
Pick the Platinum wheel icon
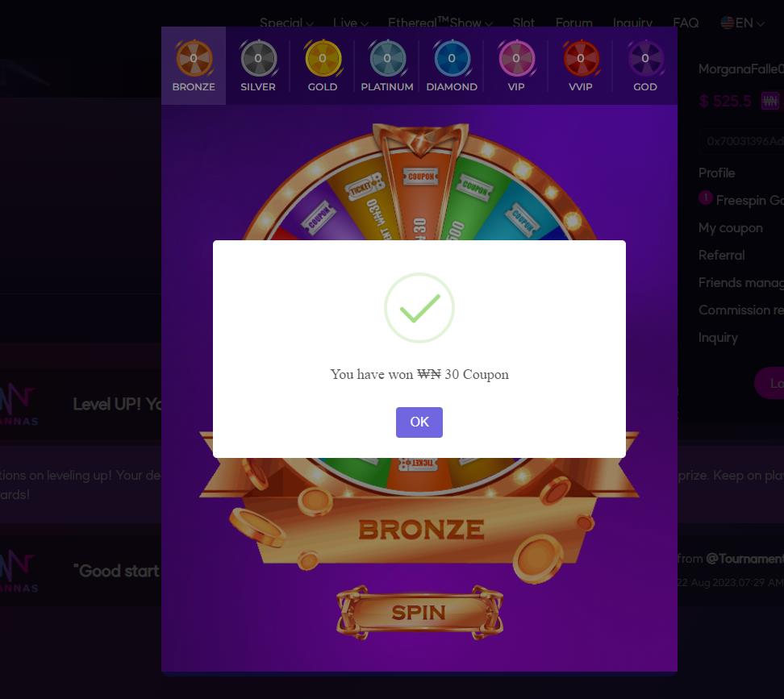387,59
